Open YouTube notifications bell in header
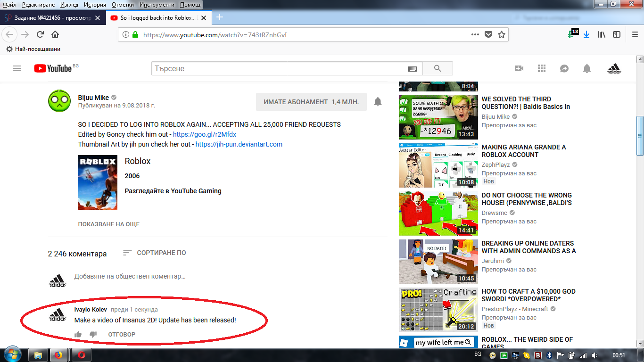Screen dimensions: 644x362 587,68
